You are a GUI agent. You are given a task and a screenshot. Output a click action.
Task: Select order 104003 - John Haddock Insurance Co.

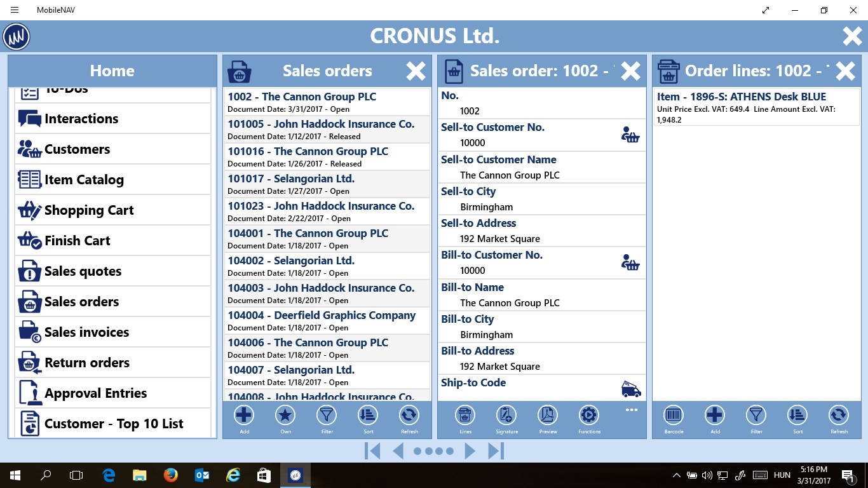click(327, 294)
